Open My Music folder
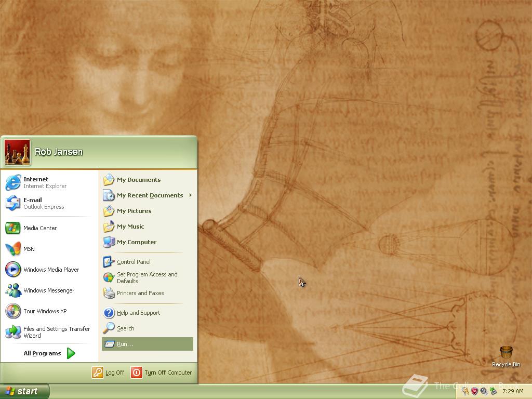532x399 pixels. [148, 227]
